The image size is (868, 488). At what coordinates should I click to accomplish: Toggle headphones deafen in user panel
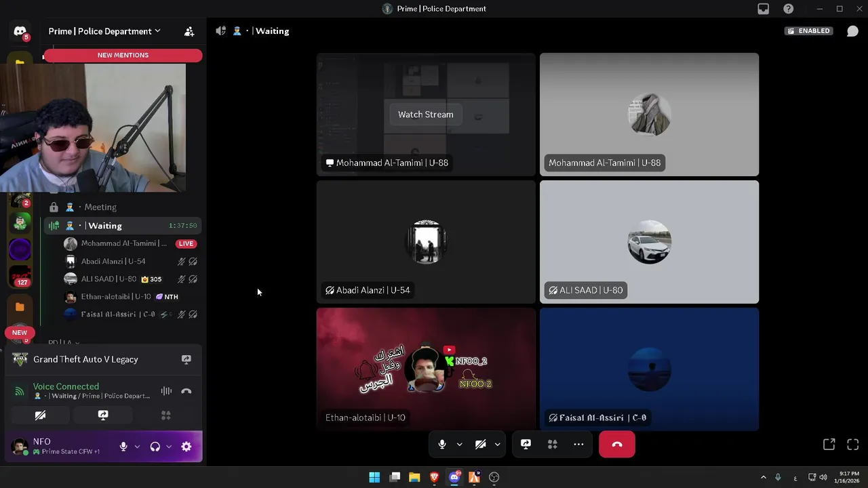coord(155,447)
